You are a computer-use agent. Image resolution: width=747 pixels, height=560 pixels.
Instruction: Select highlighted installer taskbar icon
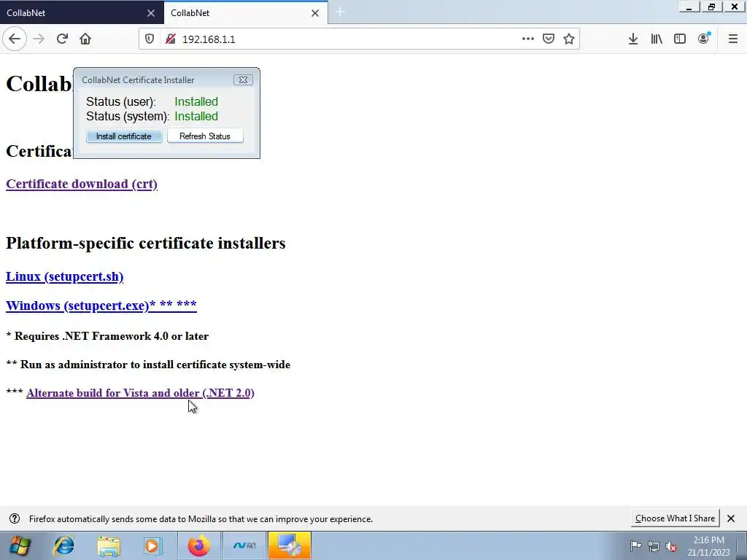(x=290, y=545)
